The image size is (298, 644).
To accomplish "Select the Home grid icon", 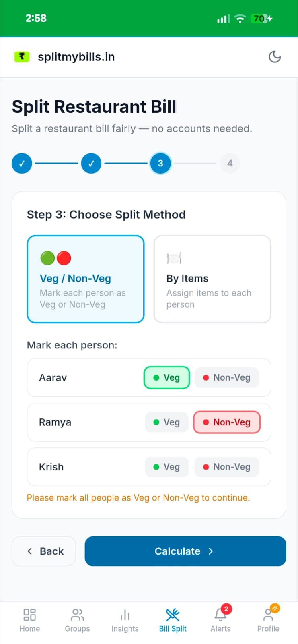I will (29, 615).
